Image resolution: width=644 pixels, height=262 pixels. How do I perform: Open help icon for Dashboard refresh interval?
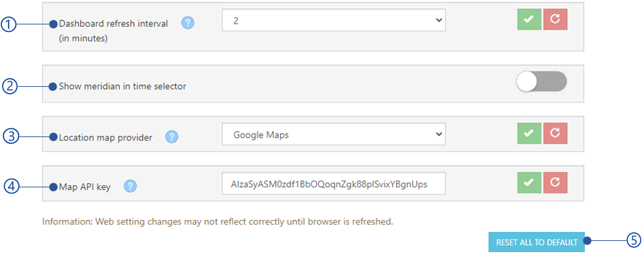(x=188, y=23)
